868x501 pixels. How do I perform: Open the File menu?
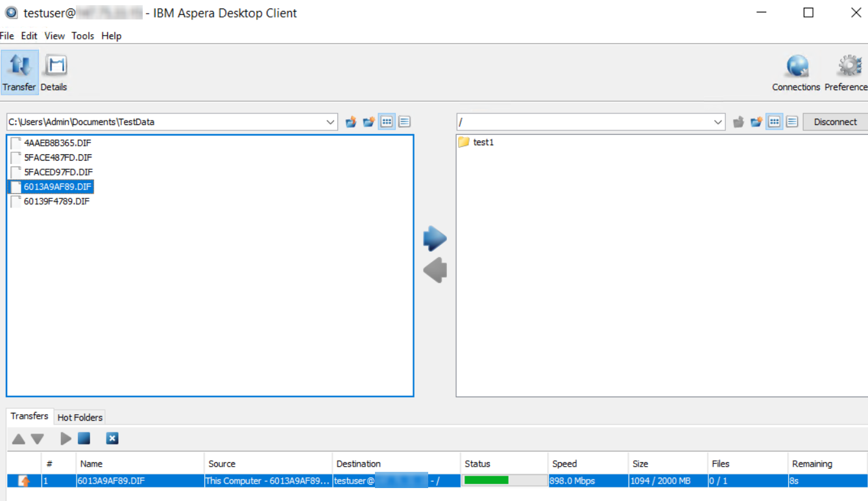(7, 36)
